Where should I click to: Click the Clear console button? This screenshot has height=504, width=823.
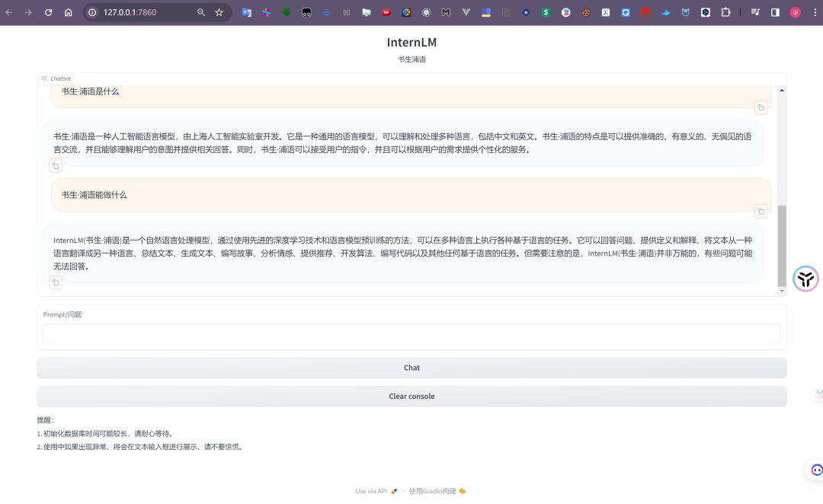(x=411, y=396)
